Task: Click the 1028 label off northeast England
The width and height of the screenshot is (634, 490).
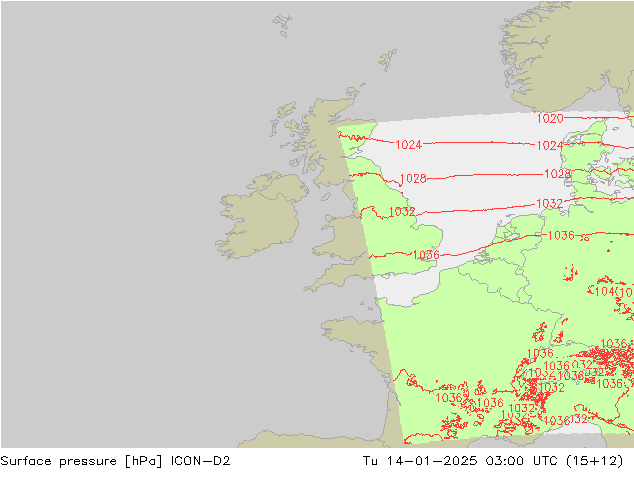Action: pos(413,178)
